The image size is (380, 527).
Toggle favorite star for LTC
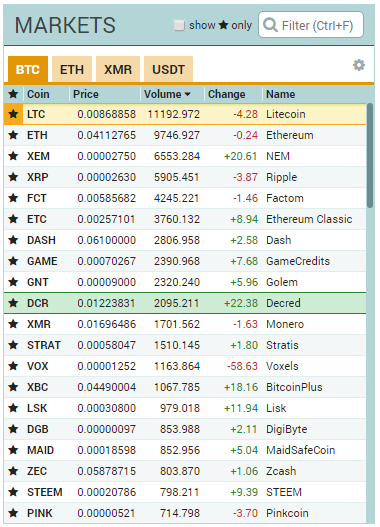click(13, 114)
